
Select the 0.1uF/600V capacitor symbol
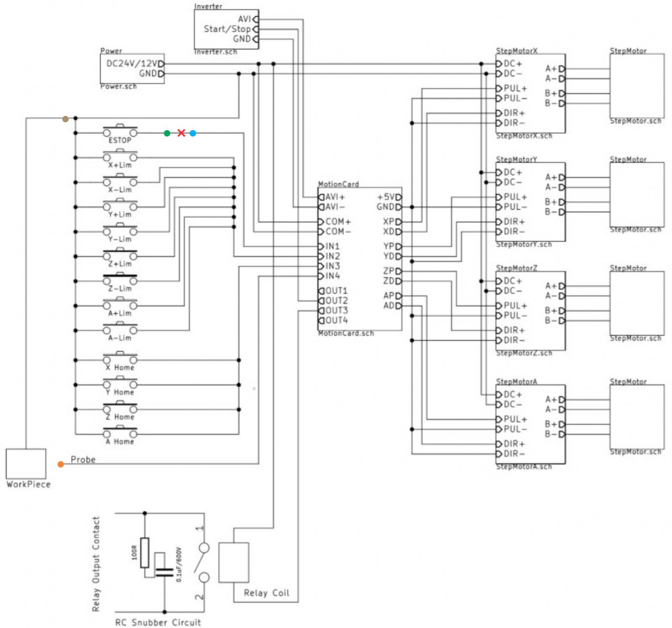(164, 572)
